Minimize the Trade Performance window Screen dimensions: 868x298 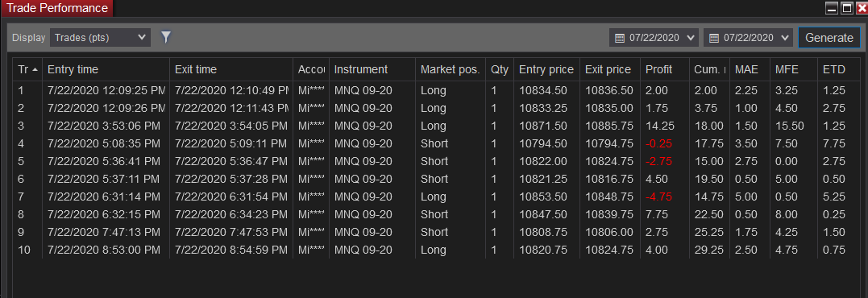(832, 8)
